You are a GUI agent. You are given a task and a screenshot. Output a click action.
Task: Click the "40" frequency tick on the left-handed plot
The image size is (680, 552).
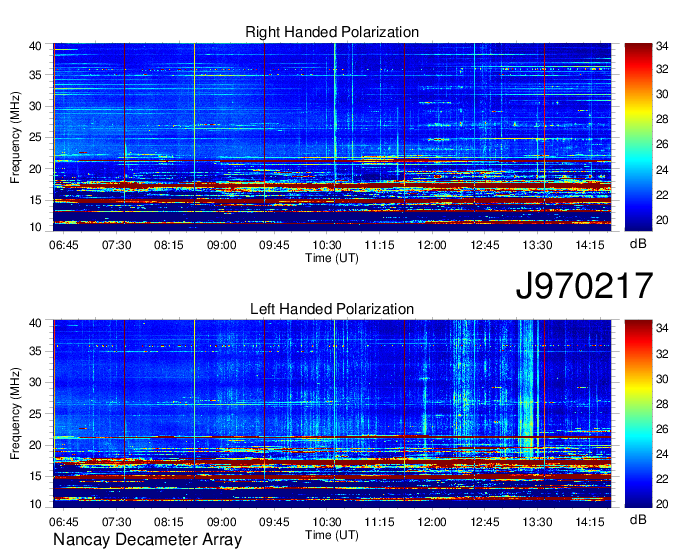click(x=35, y=323)
